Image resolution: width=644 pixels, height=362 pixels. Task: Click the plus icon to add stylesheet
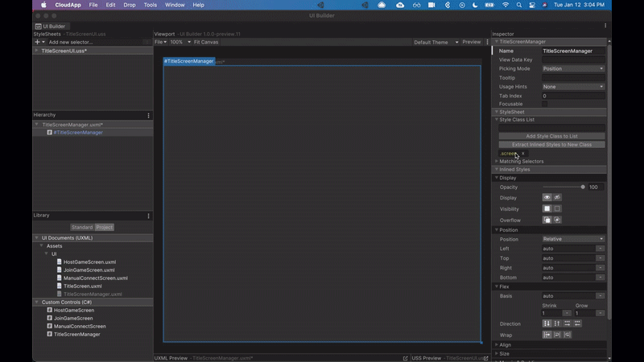pos(37,42)
